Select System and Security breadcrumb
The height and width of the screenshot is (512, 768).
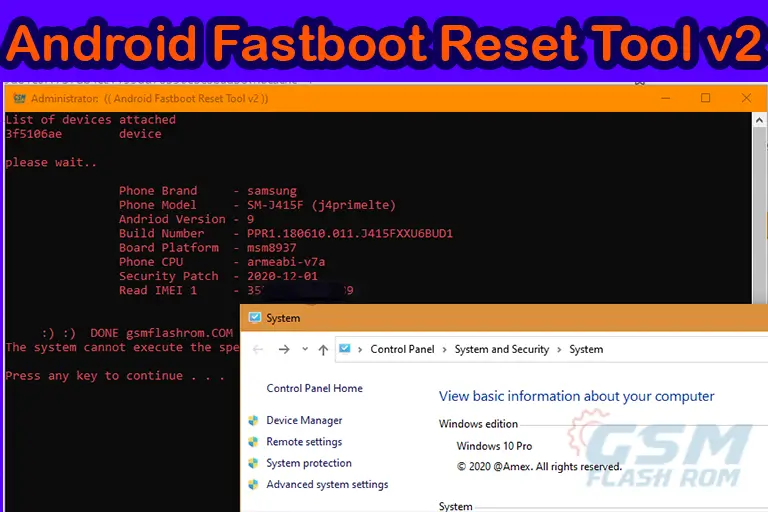pyautogui.click(x=502, y=349)
